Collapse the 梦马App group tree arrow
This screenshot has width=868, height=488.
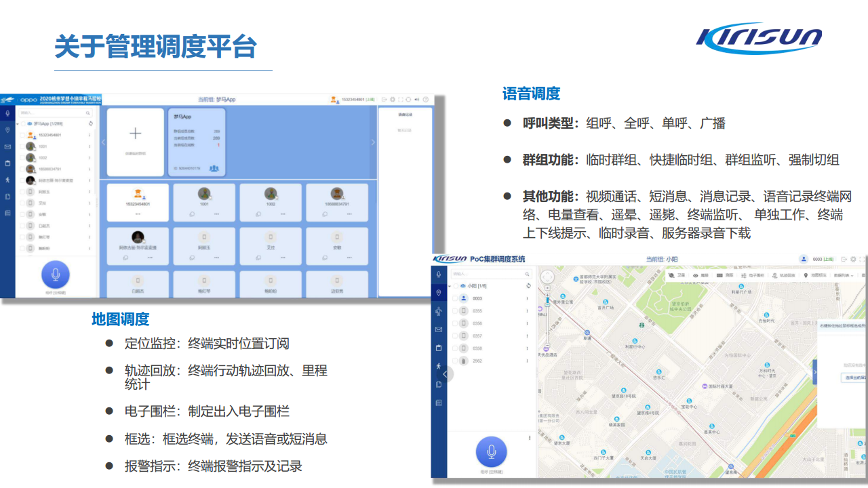16,124
